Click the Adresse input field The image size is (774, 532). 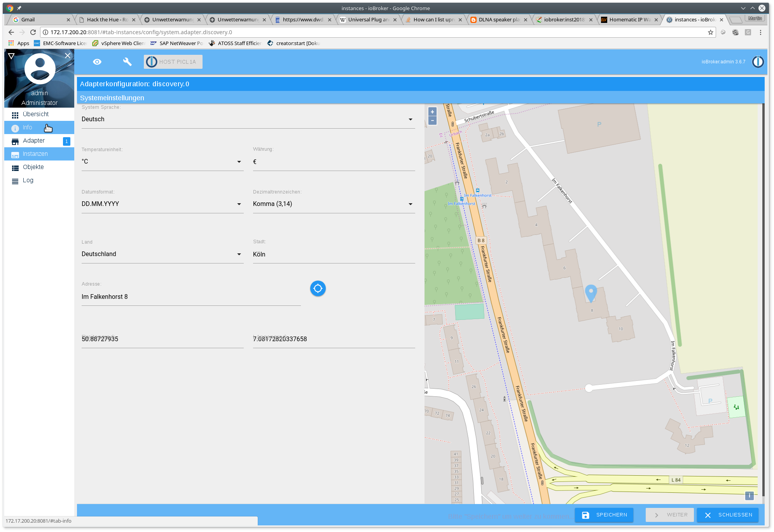[191, 297]
